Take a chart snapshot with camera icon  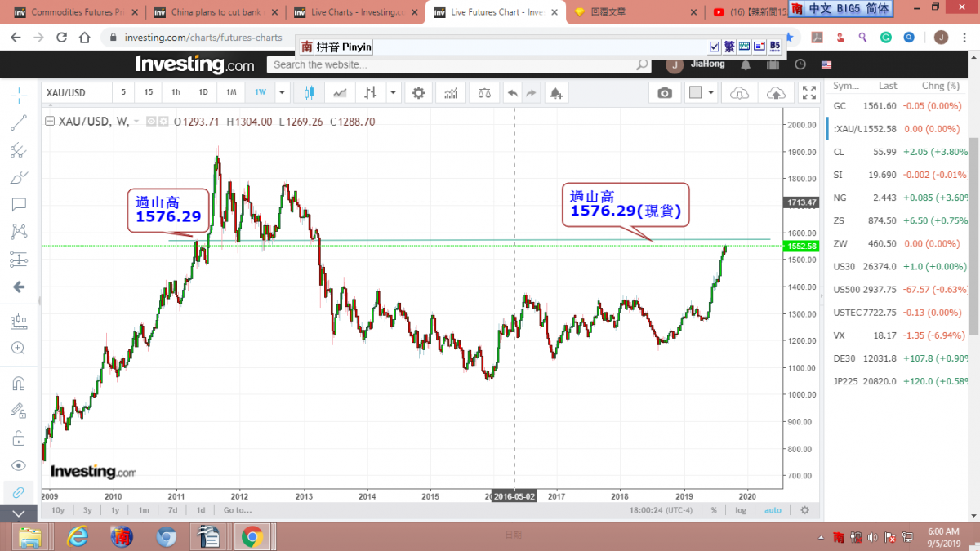click(x=665, y=92)
